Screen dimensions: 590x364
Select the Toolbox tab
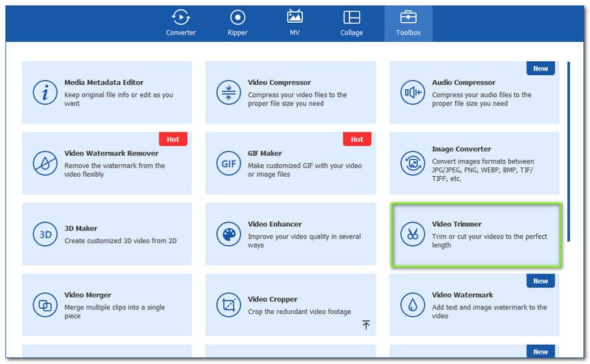coord(409,24)
